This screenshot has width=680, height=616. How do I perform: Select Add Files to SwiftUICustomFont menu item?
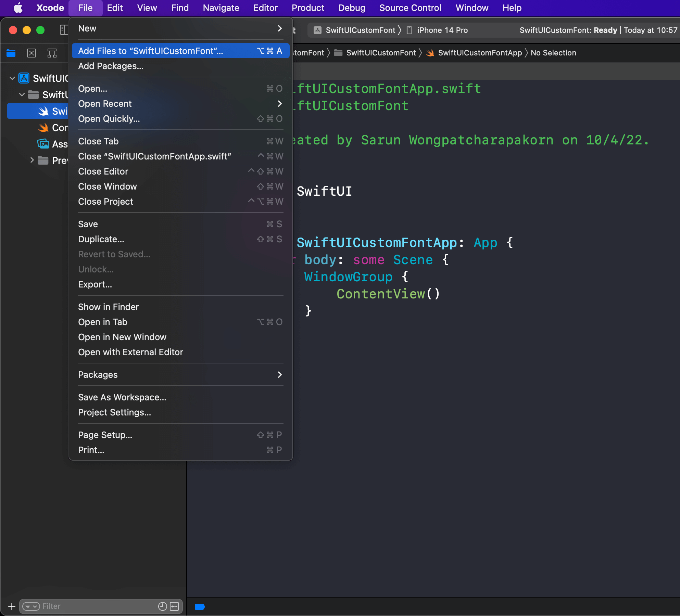click(x=150, y=50)
